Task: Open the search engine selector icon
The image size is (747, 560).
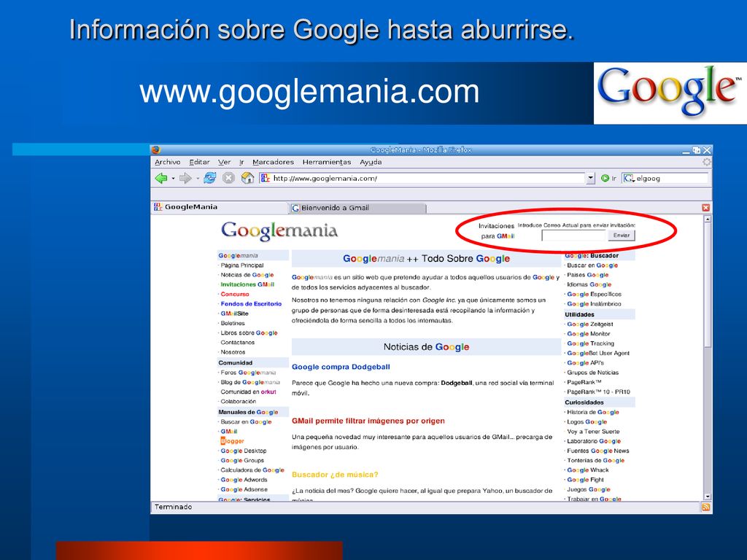Action: (629, 179)
